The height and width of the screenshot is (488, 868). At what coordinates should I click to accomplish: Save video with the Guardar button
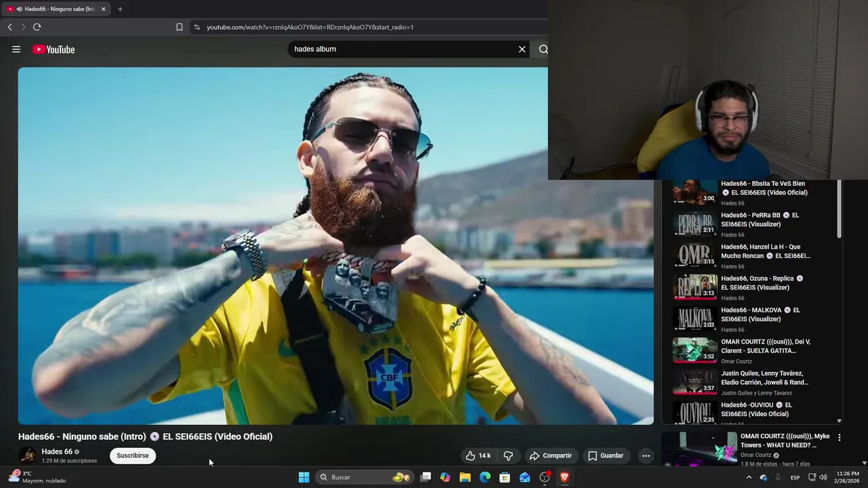(606, 455)
